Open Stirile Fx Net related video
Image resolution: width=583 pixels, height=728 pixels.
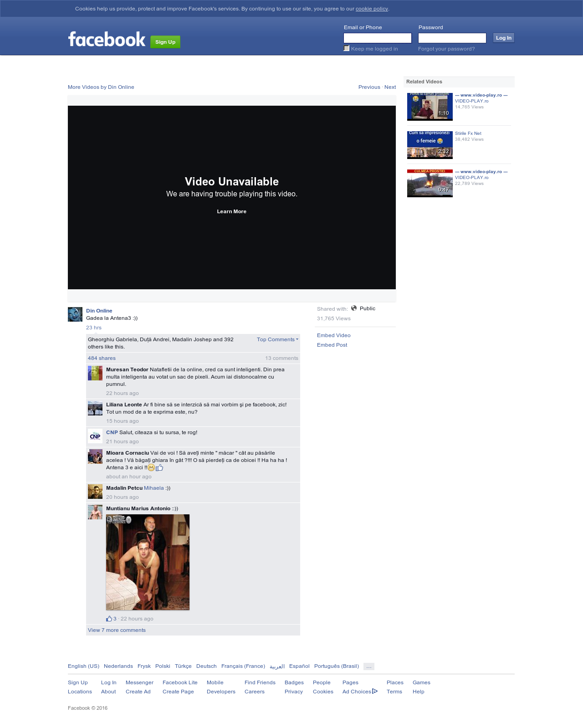468,133
